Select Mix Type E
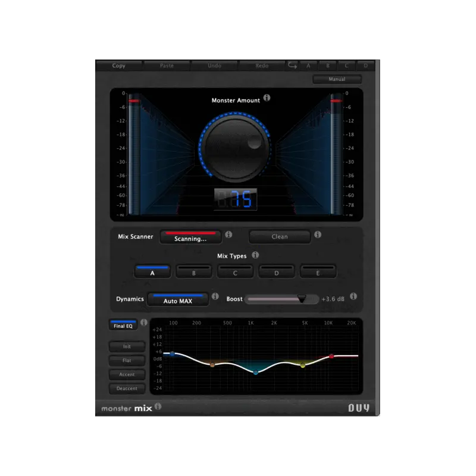Viewport: 476px width, 476px height. click(x=318, y=271)
